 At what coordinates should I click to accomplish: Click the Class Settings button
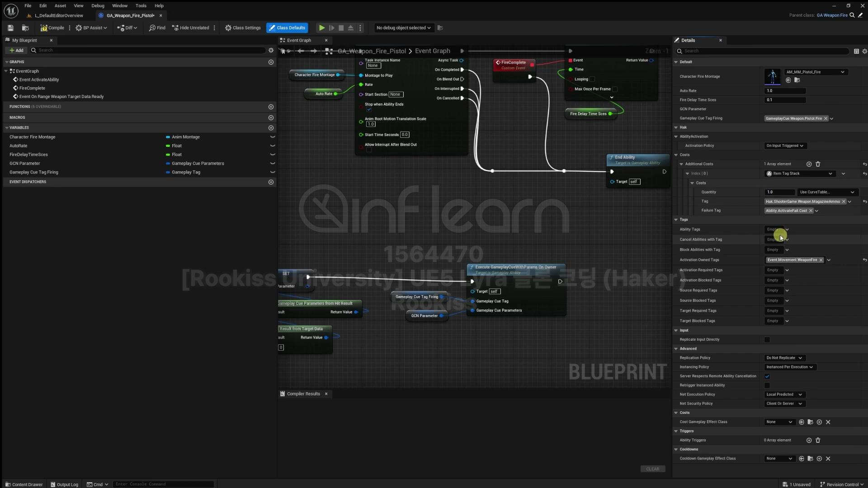tap(243, 28)
